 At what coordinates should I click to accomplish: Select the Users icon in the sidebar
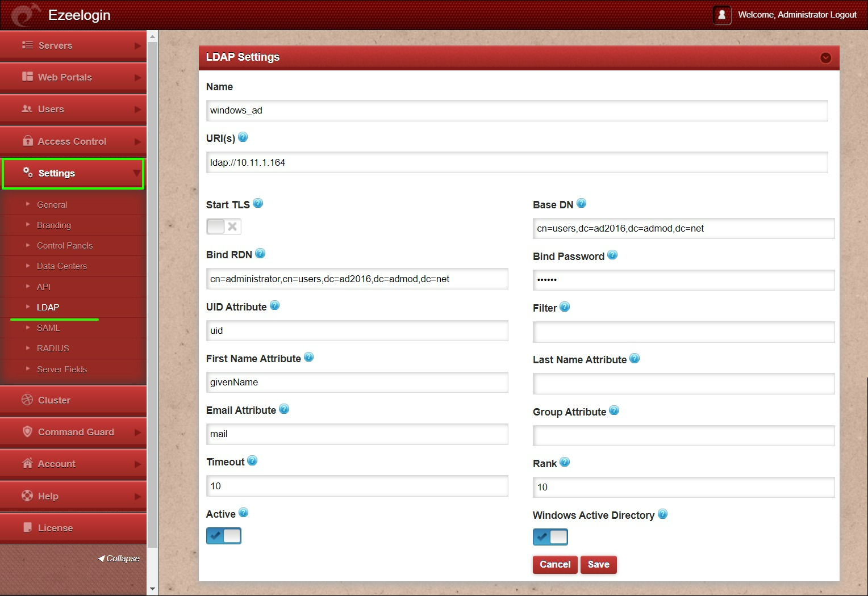(x=27, y=109)
